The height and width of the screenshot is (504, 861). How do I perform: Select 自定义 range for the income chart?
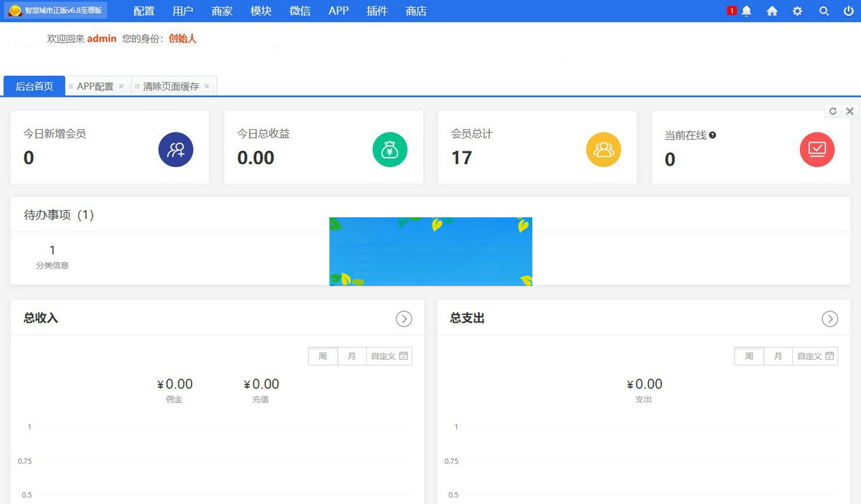point(384,356)
